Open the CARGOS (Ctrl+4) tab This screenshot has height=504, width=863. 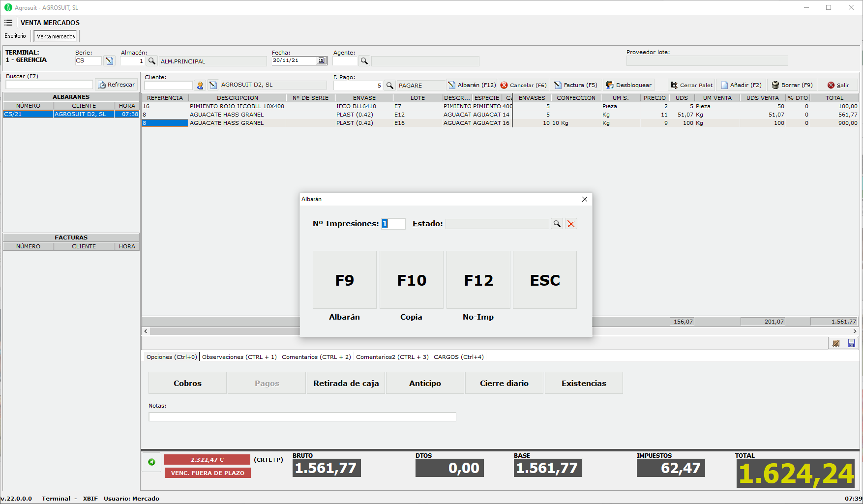pos(459,357)
